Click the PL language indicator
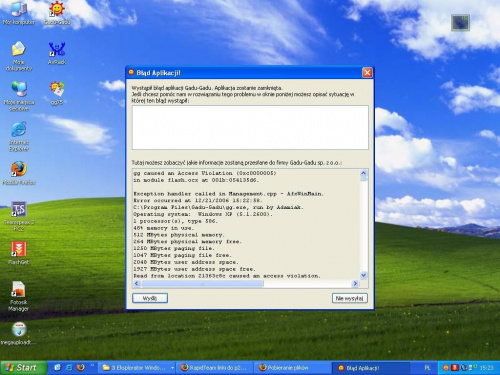 click(427, 368)
